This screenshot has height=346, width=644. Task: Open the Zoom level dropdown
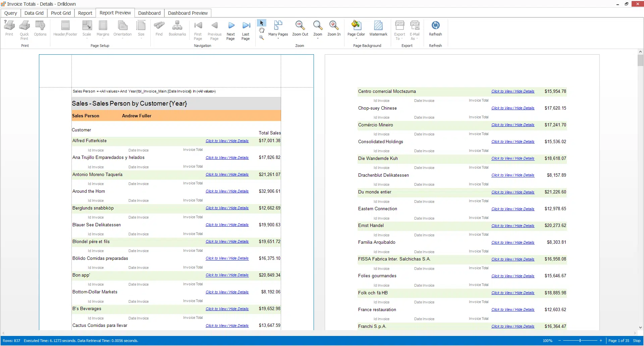tap(318, 30)
